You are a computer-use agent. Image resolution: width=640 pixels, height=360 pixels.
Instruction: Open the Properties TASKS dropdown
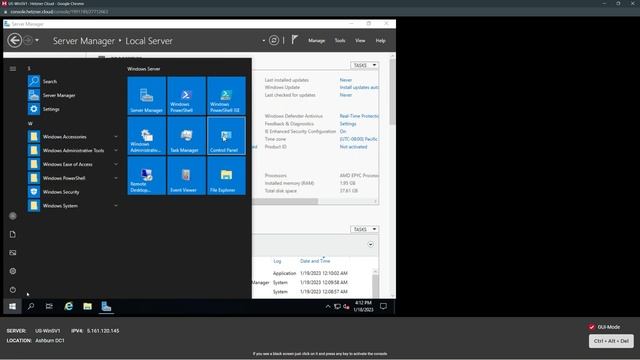(364, 65)
